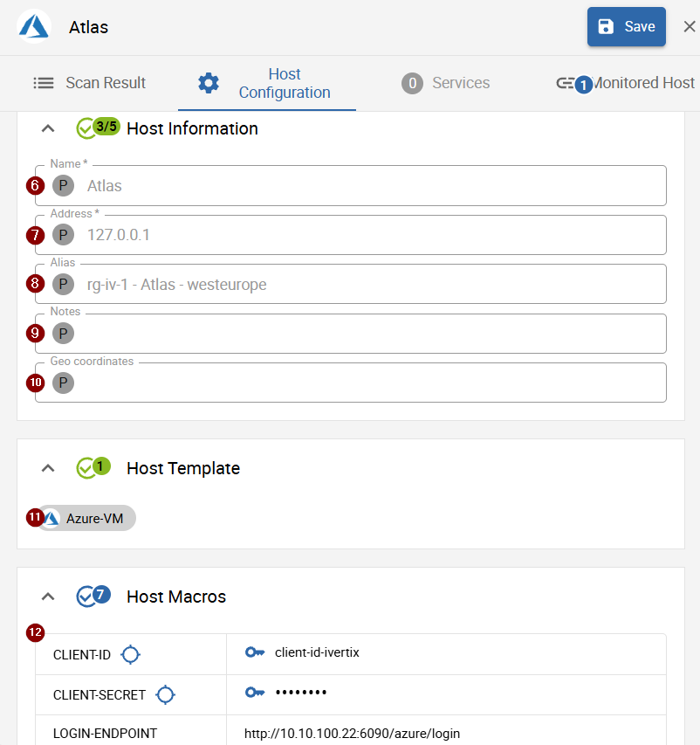Open the Monitored Host tab

[x=624, y=83]
